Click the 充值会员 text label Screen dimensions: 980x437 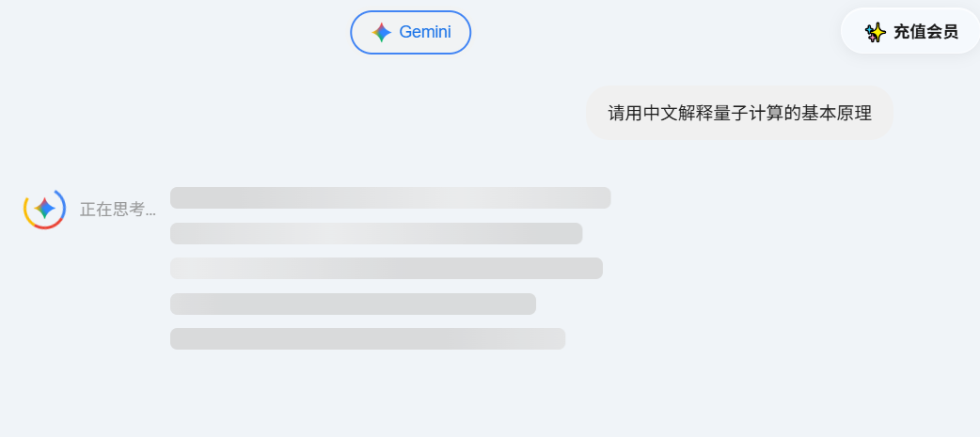(925, 32)
